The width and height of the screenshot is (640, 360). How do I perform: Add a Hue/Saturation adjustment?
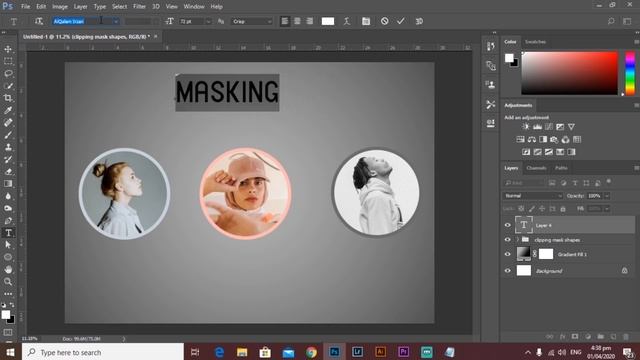click(x=520, y=140)
